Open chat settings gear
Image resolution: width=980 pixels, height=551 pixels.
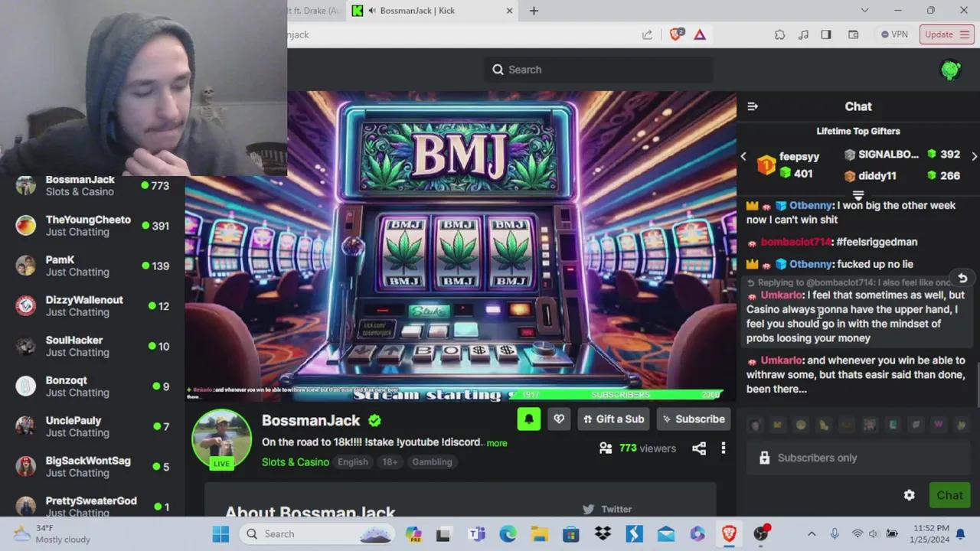(909, 495)
